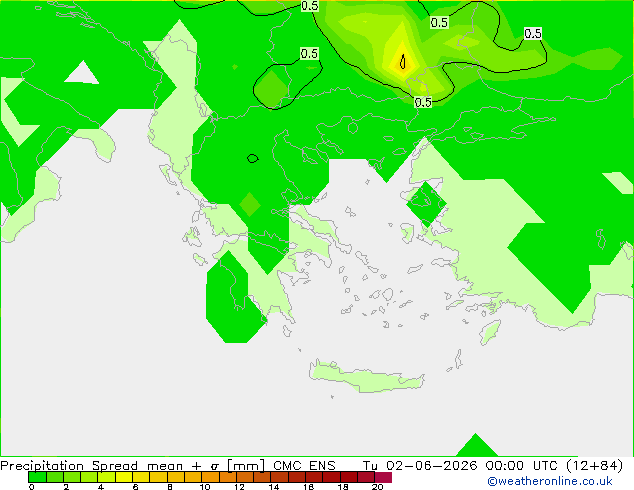
Task: Click the dark red swatch starting at 18
Action: [x=349, y=477]
